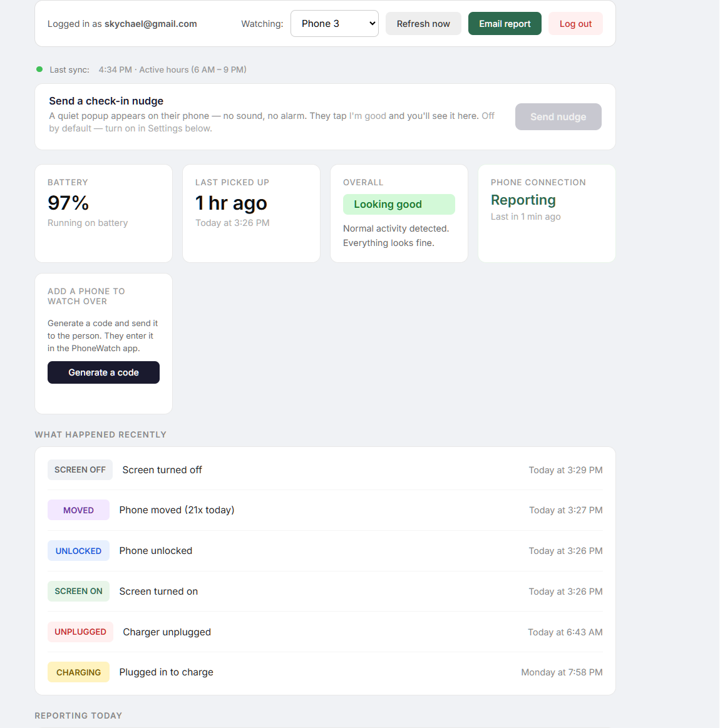Select 'Charger unplugged' event text
Screen dimensions: 720x728
point(167,632)
